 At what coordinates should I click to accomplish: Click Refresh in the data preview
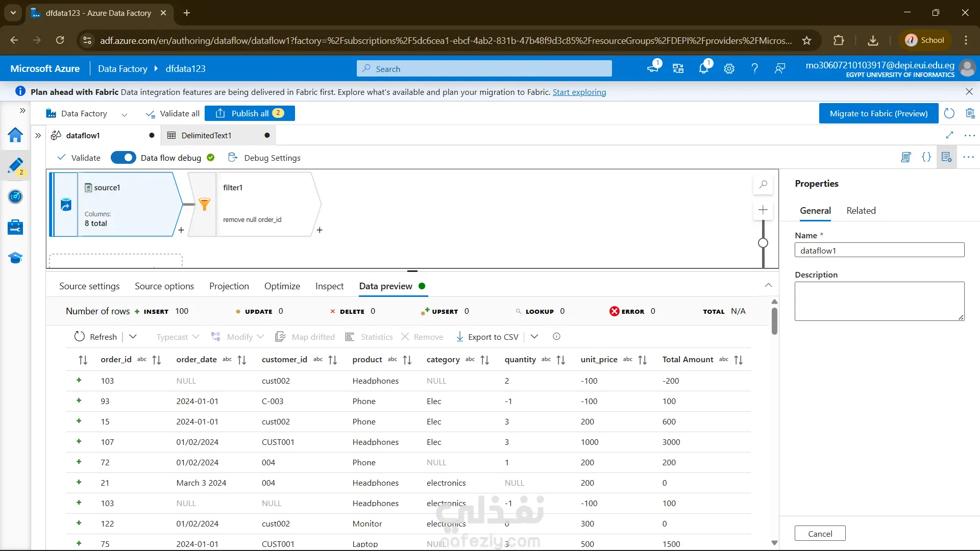(x=96, y=337)
